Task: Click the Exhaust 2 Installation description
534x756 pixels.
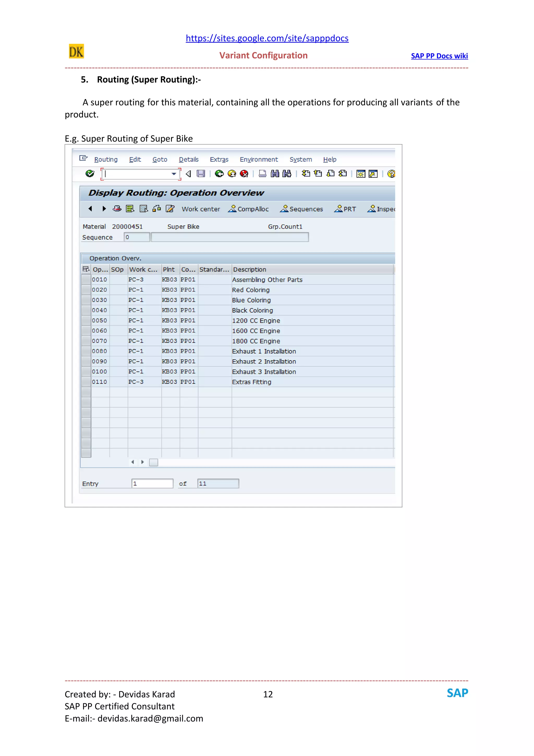Action: [264, 362]
